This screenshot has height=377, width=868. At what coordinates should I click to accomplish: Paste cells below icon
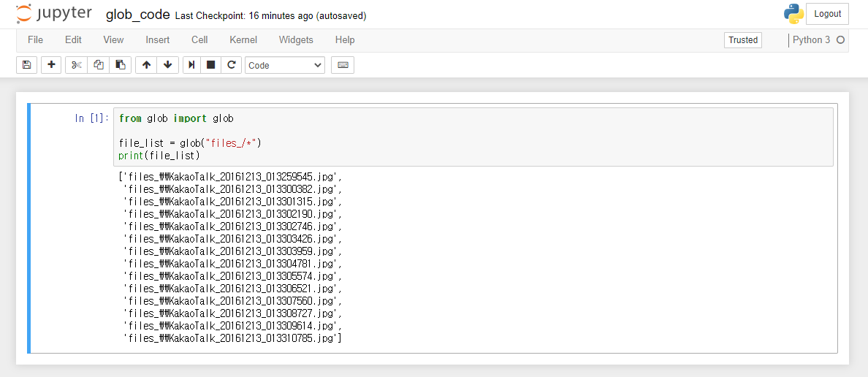(120, 65)
